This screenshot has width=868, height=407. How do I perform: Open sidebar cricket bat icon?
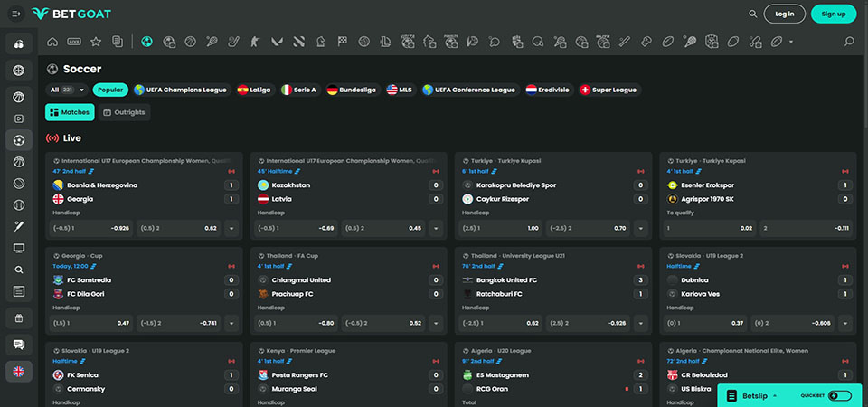pos(19,227)
